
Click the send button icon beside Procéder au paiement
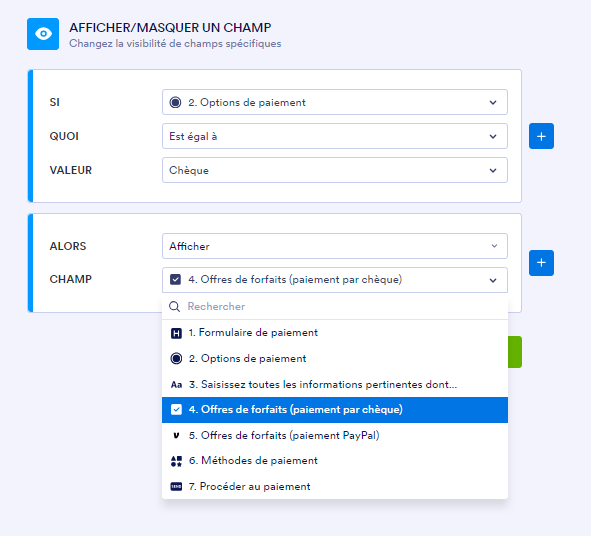[176, 487]
